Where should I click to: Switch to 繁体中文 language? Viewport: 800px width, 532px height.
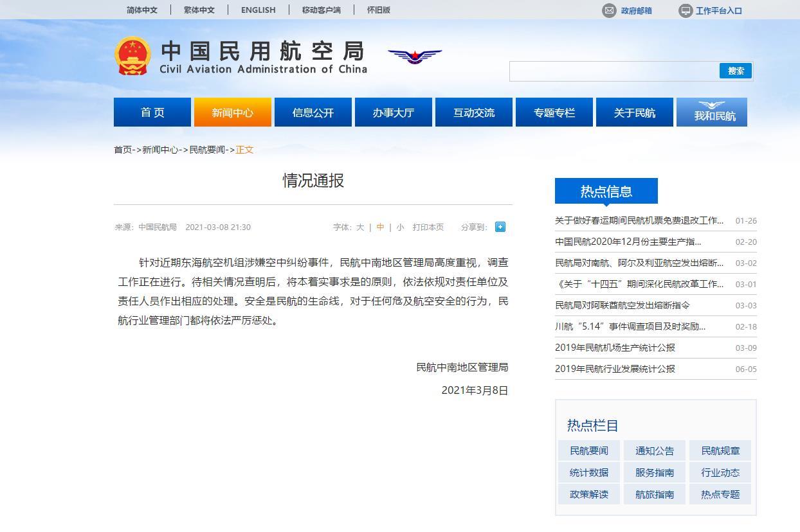pos(199,10)
